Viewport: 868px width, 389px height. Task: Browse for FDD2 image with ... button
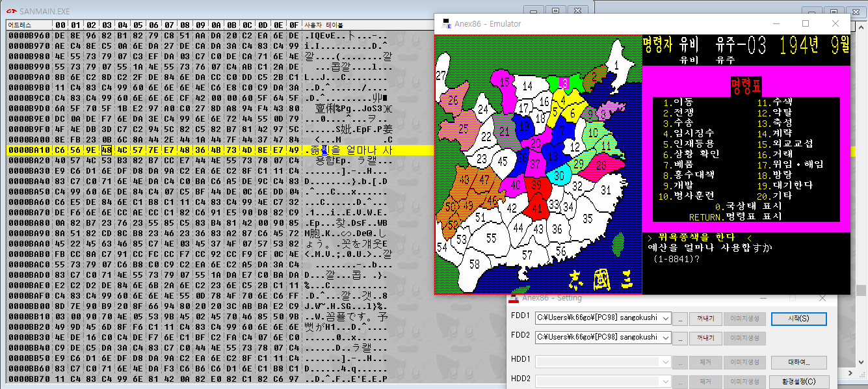coord(679,338)
